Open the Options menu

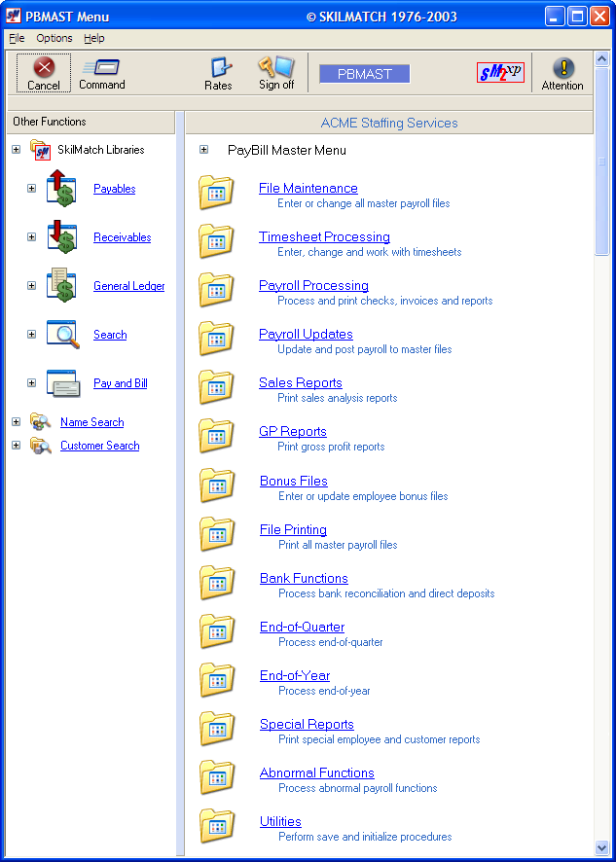point(54,38)
